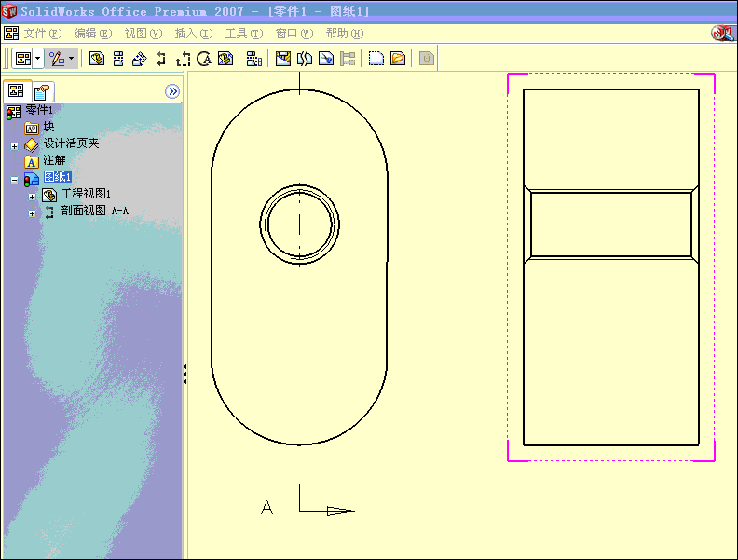Click the double-chevron panel expand button
Screen dimensions: 738x560
pos(172,91)
